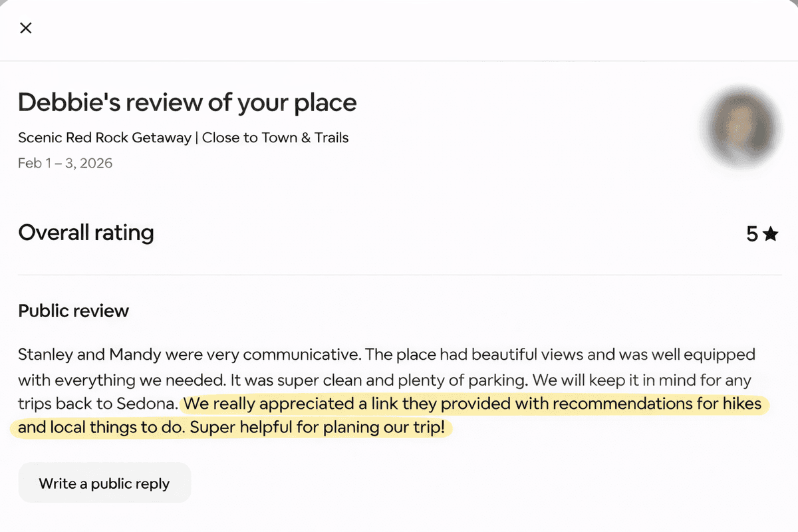The image size is (798, 532).
Task: Click the 'Close to Town & Trails' subtitle text
Action: point(275,138)
